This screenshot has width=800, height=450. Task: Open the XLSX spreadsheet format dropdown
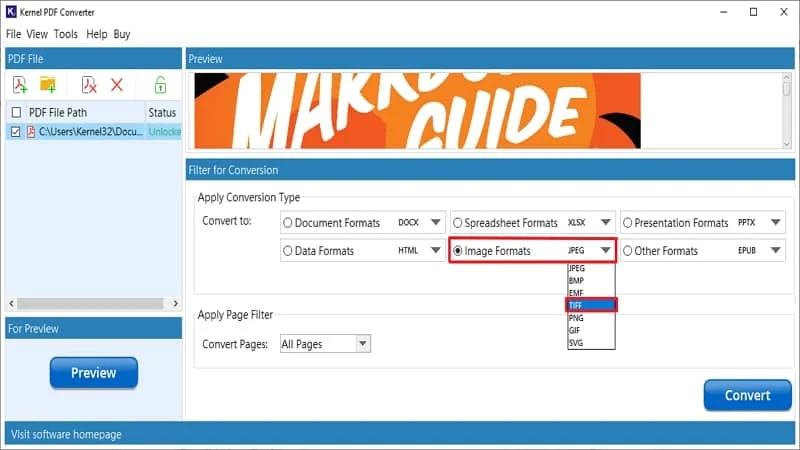605,222
